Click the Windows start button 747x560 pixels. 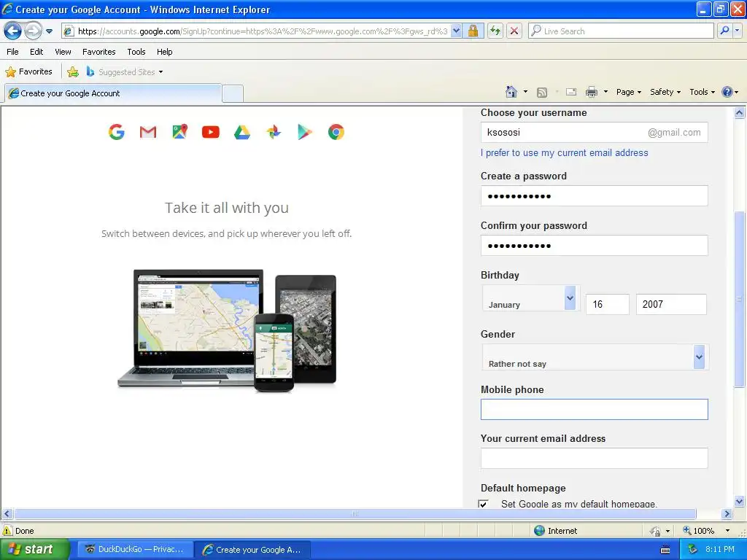click(x=34, y=550)
